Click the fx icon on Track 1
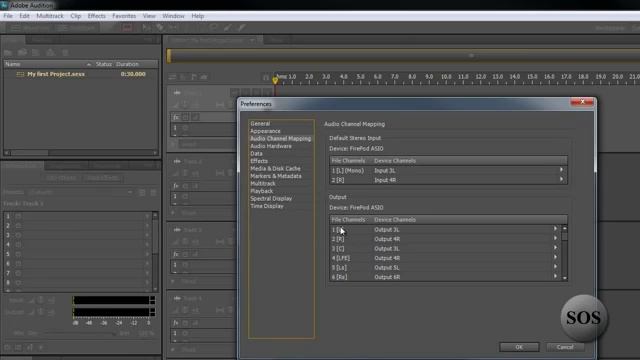Viewport: 640px width, 360px height. pos(176,117)
